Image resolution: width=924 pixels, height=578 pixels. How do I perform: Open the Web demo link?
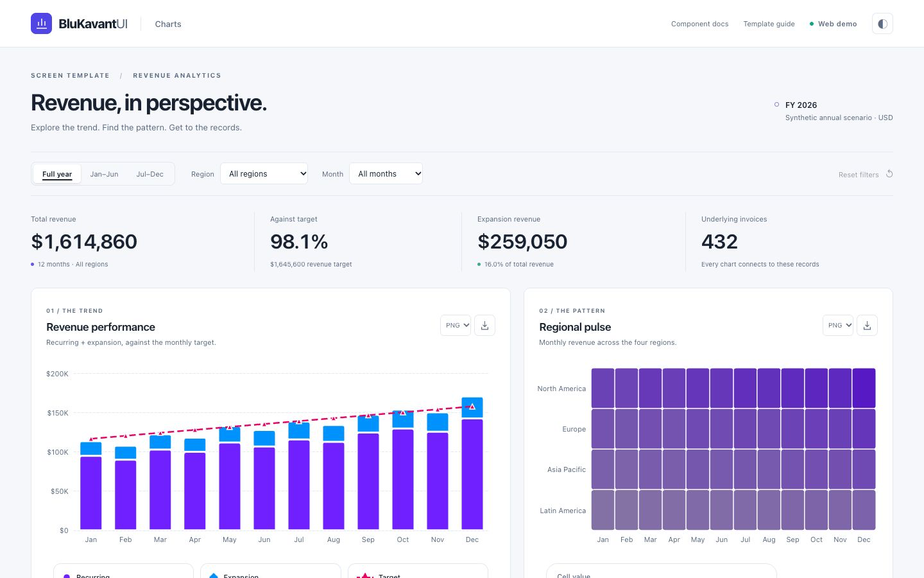(834, 24)
